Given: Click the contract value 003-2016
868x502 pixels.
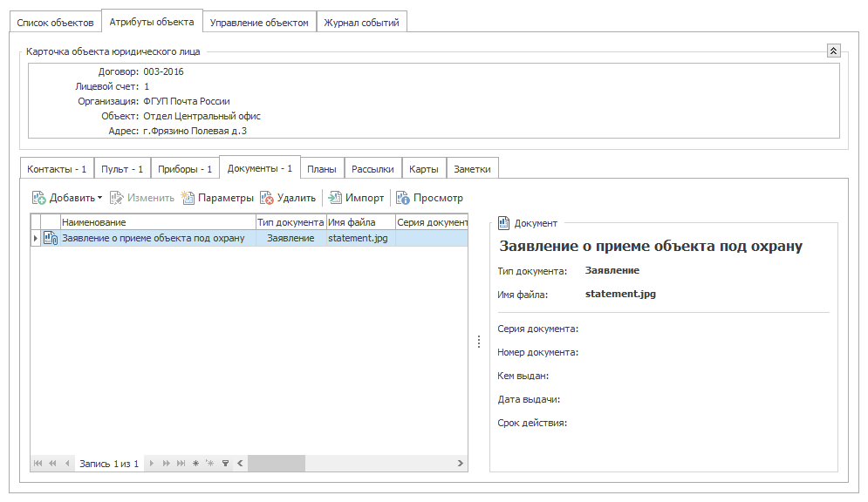Looking at the screenshot, I should pos(163,71).
